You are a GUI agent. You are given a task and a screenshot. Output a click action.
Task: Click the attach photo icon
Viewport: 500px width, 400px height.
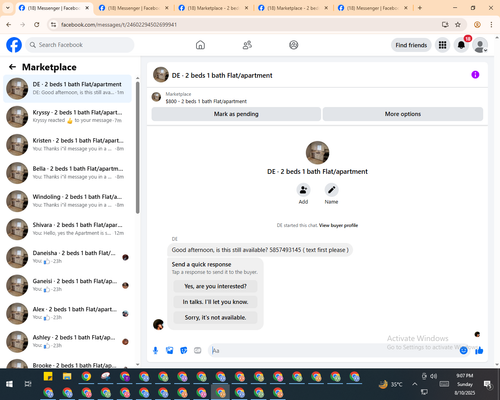click(170, 350)
